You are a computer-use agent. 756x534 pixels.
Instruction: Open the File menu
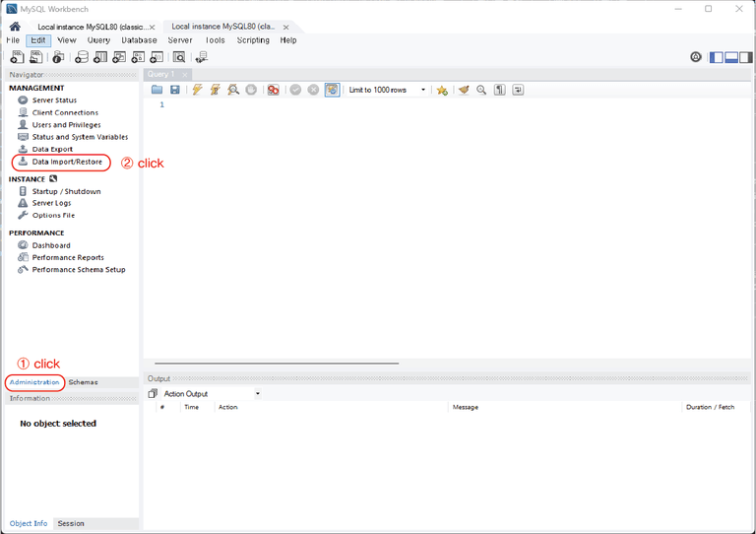pyautogui.click(x=13, y=40)
